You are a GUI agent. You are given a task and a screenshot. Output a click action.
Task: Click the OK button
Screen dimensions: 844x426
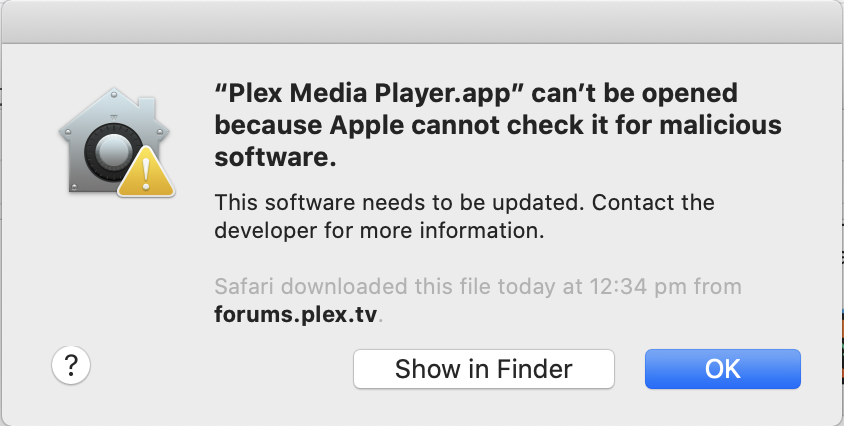click(x=722, y=368)
